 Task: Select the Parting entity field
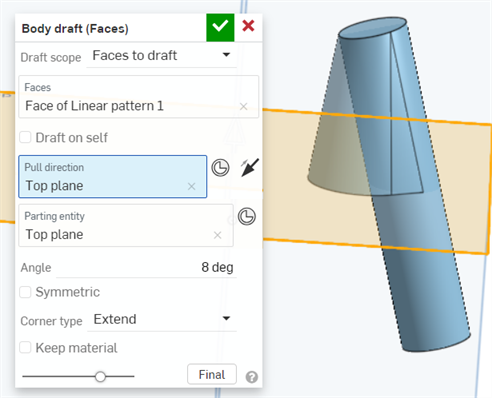coord(126,225)
